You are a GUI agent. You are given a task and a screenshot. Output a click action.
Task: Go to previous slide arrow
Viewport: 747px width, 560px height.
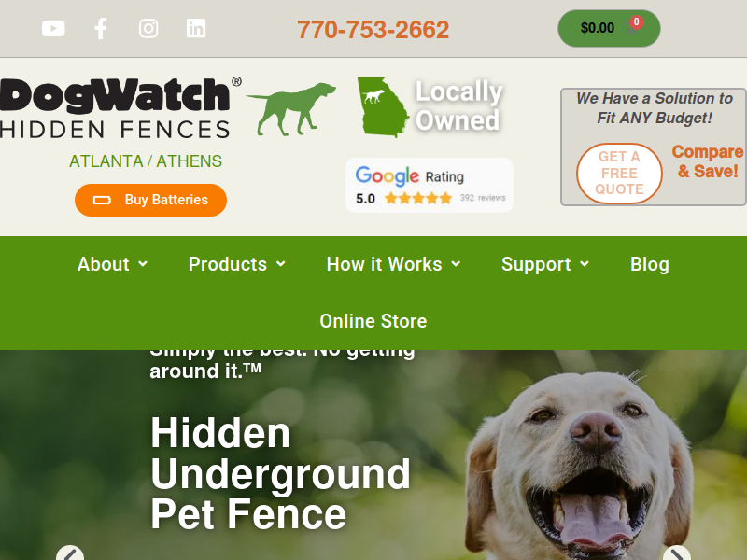click(70, 553)
